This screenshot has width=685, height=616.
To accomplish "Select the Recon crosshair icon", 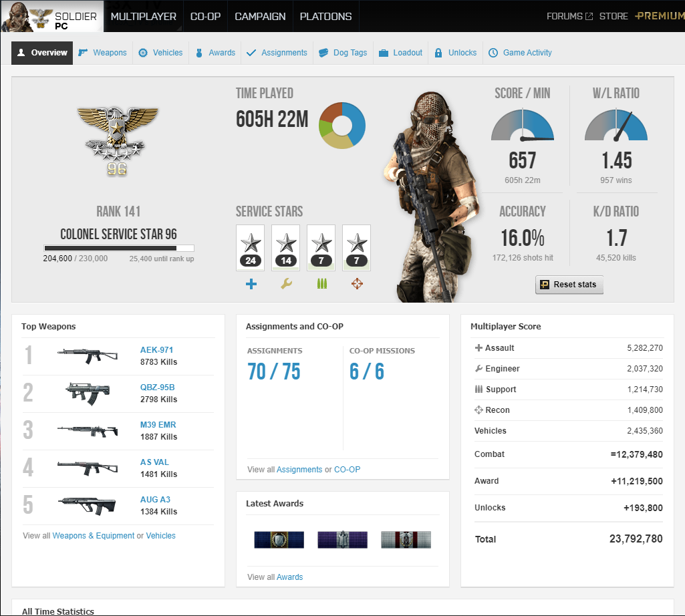I will [356, 283].
